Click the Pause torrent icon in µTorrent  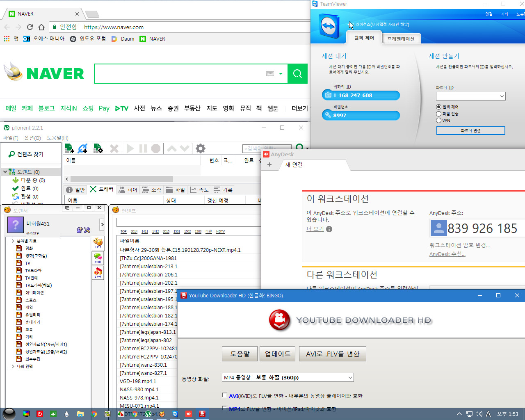coord(143,148)
